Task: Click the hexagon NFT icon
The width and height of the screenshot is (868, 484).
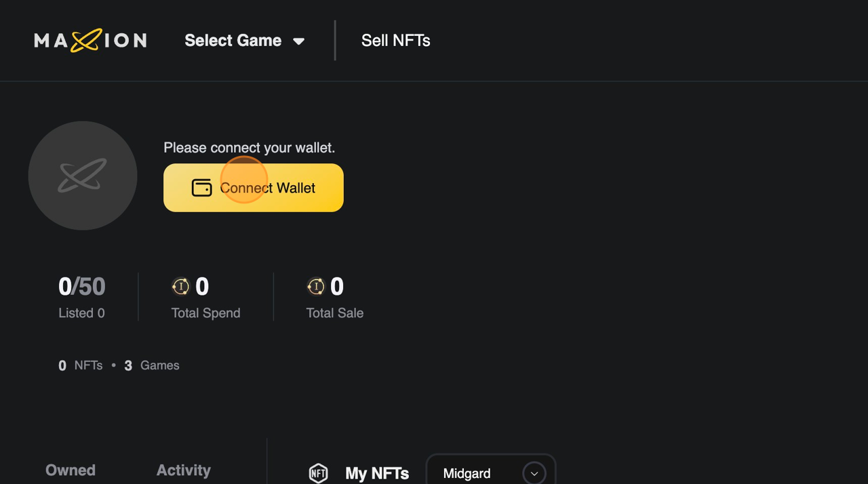Action: tap(318, 472)
